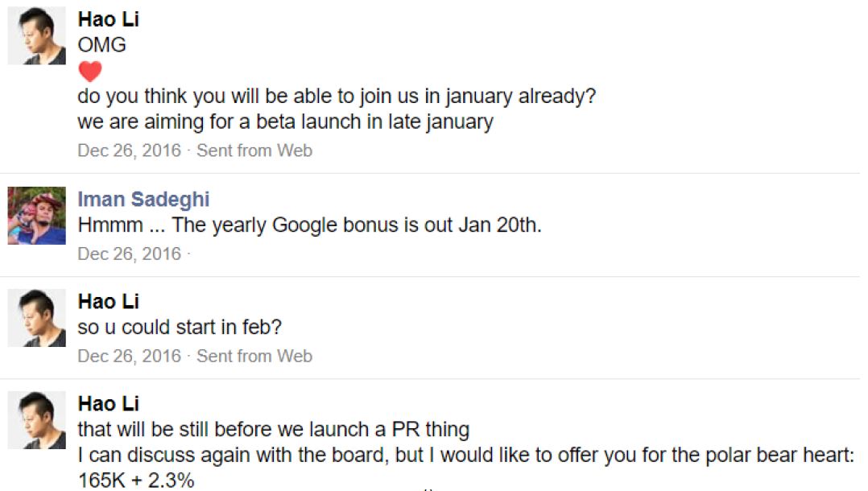Click the Hao Li name above the PR thing message
The width and height of the screenshot is (868, 491).
[x=109, y=404]
